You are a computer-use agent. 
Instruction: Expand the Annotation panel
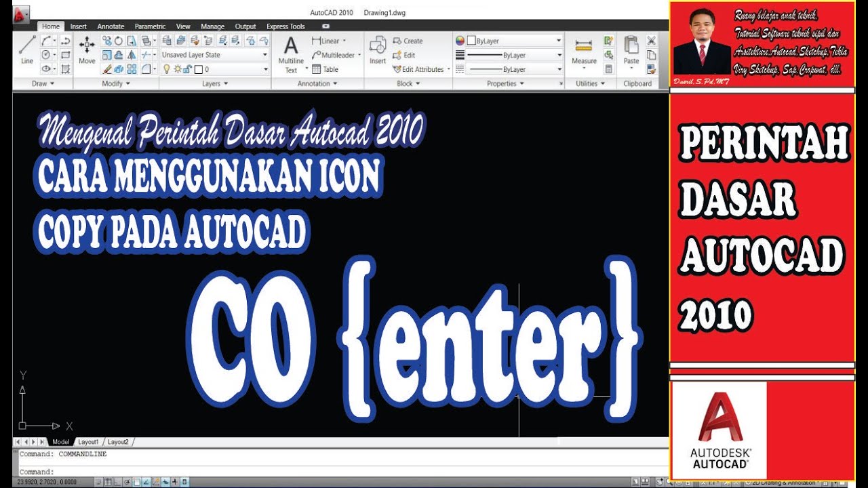(317, 84)
